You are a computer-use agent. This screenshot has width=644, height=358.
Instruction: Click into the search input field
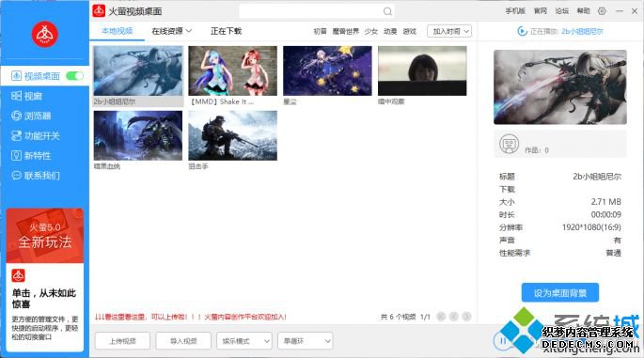click(316, 11)
